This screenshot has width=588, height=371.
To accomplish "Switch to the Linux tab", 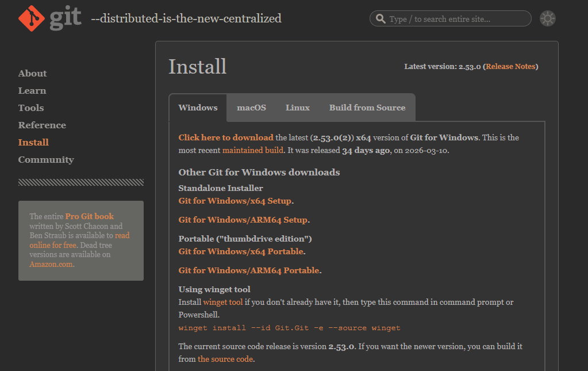I will tap(297, 108).
